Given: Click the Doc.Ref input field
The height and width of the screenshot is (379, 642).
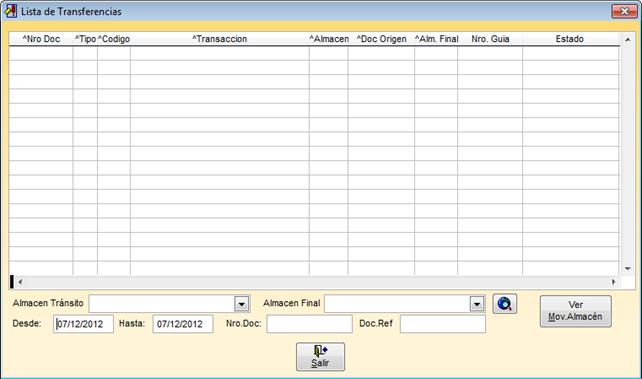Looking at the screenshot, I should coord(443,324).
